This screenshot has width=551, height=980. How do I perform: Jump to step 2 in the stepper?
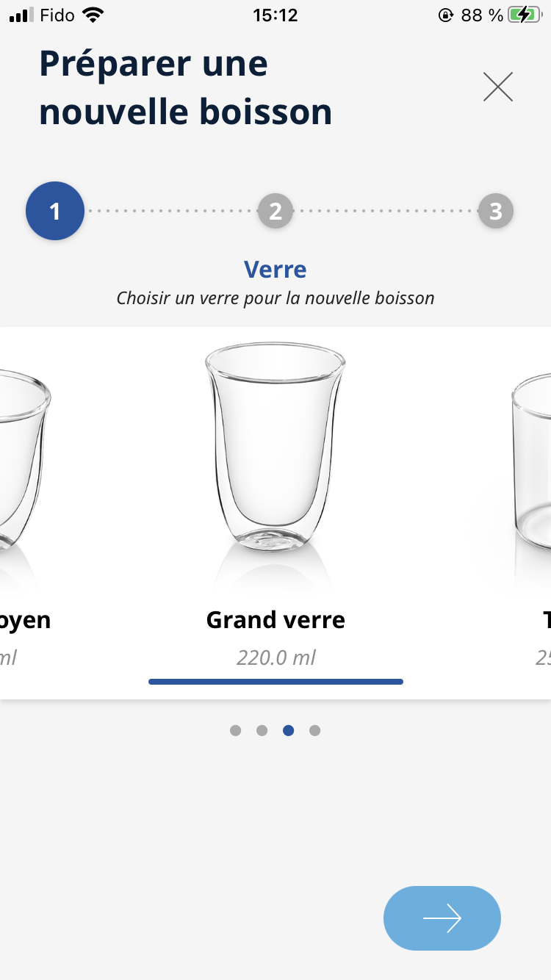(275, 212)
